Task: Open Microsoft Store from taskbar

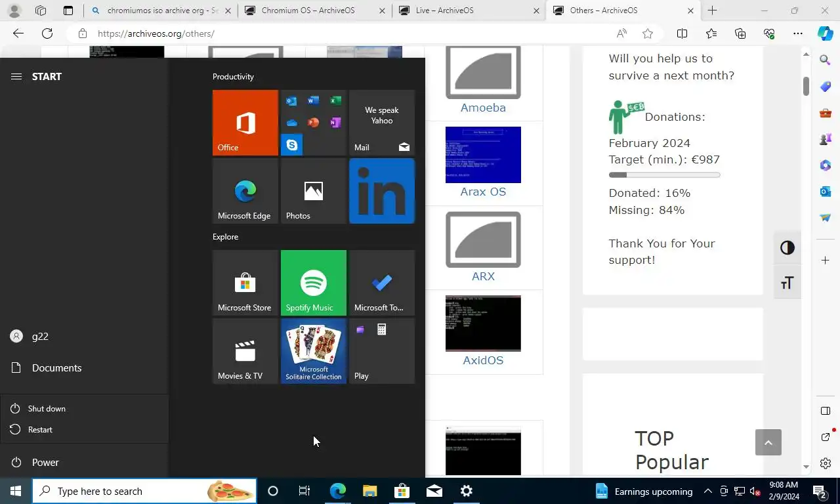Action: [402, 491]
